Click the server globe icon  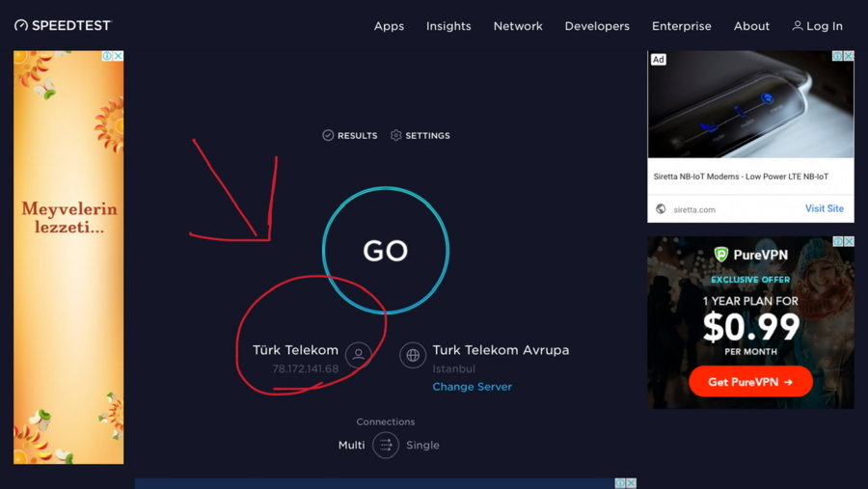tap(413, 355)
